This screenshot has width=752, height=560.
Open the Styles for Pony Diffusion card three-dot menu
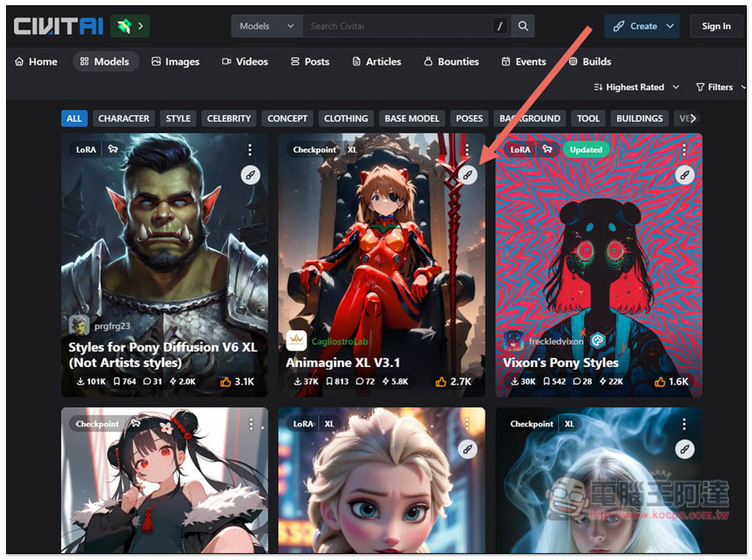[250, 150]
